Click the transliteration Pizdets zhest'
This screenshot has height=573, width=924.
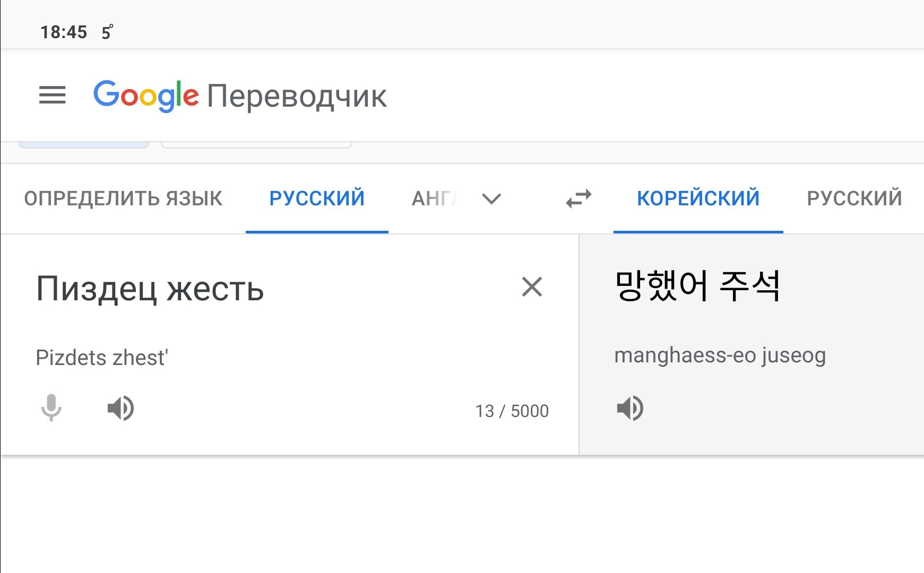[102, 358]
